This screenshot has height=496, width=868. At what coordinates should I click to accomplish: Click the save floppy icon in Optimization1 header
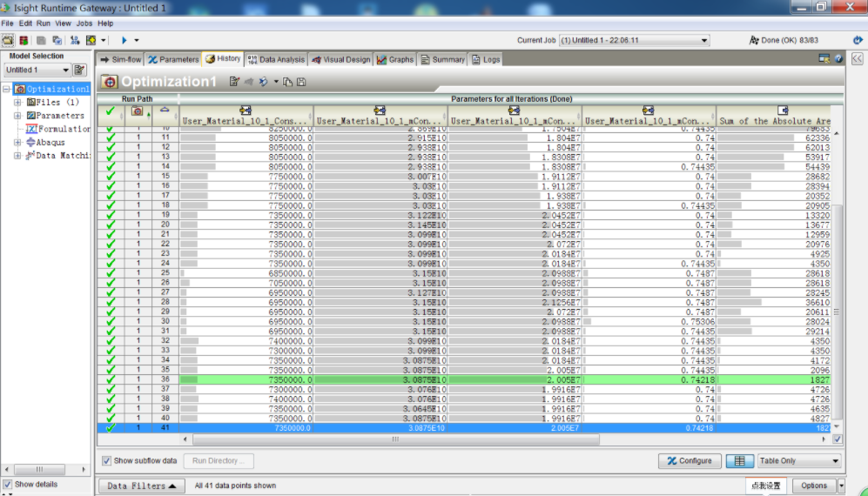[x=301, y=82]
